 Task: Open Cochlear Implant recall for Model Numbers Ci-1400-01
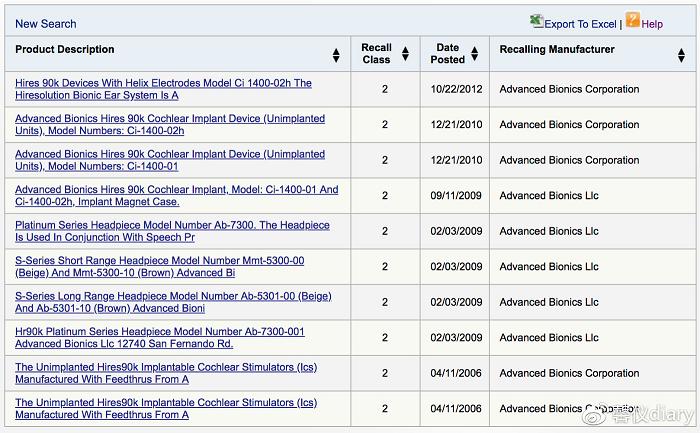[170, 160]
